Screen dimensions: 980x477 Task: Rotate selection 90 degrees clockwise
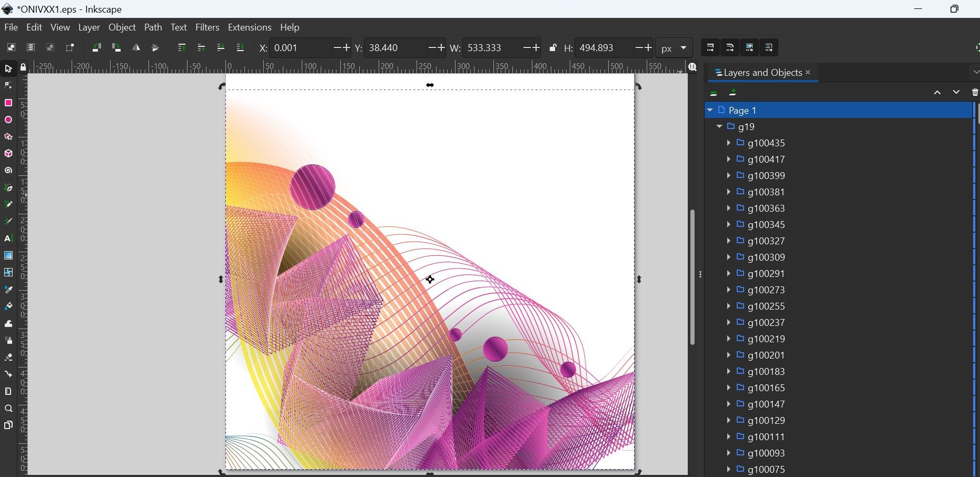116,47
